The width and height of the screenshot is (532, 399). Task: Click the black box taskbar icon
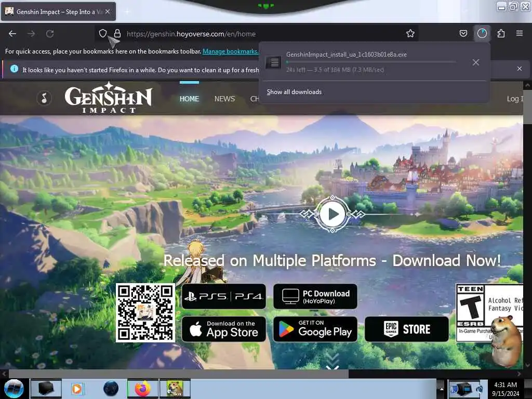coord(46,389)
